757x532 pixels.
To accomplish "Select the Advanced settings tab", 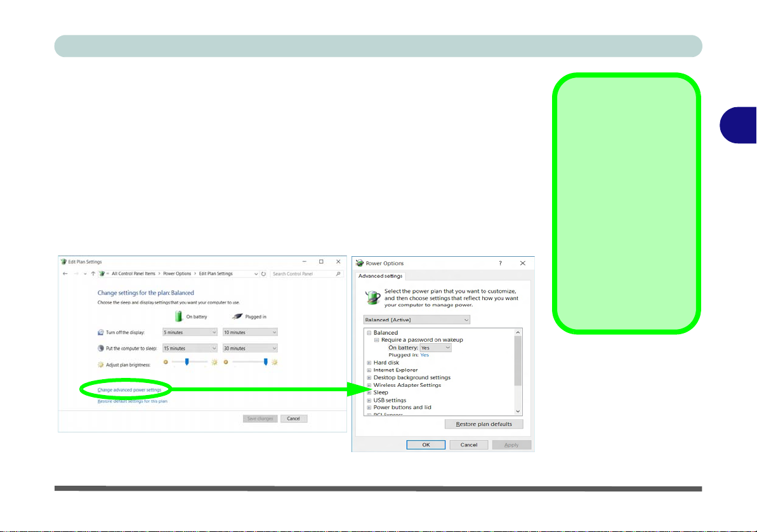I will tap(380, 276).
